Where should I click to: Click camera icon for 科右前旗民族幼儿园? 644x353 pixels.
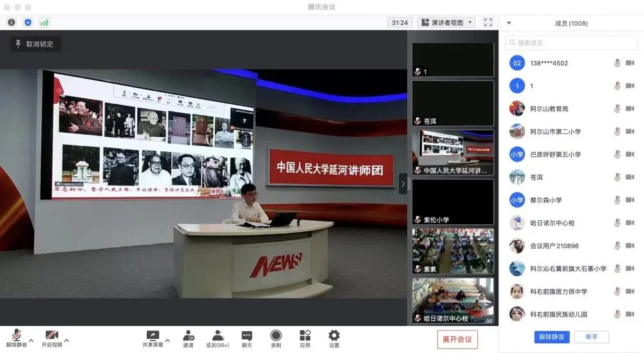(x=630, y=314)
